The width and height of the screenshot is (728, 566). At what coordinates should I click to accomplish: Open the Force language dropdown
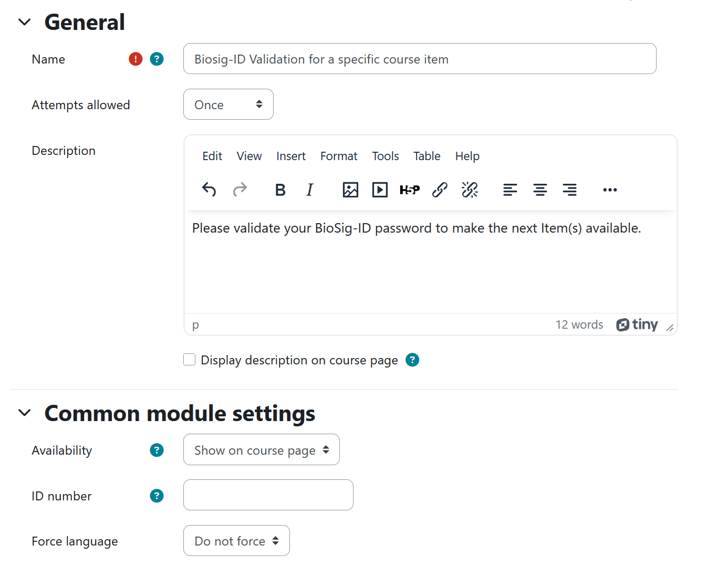pos(236,540)
